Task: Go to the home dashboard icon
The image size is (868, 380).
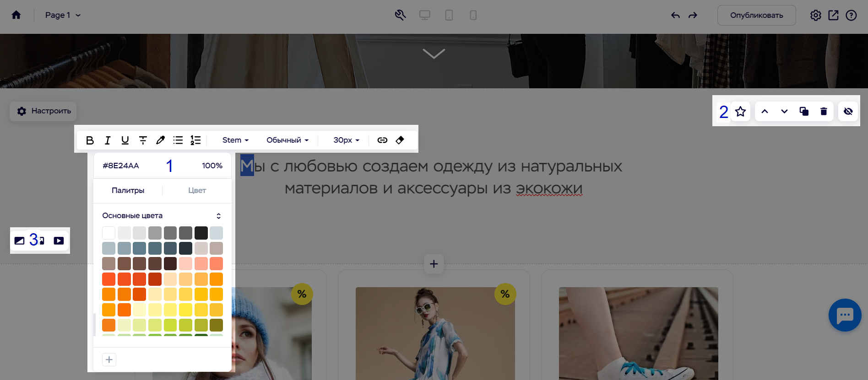Action: 16,15
